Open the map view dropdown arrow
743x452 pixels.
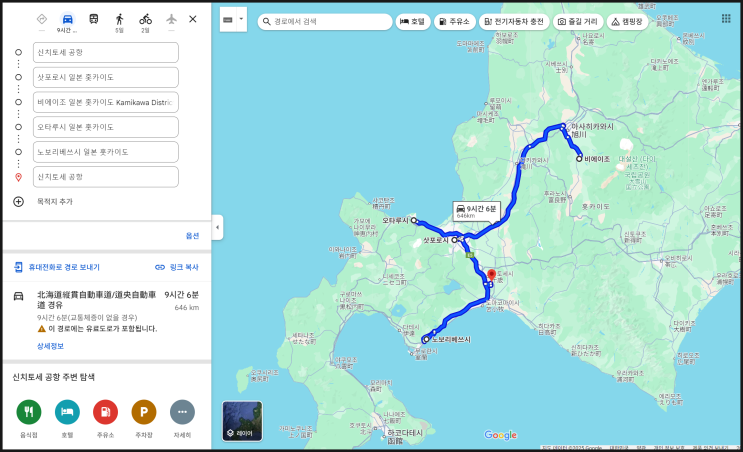click(x=241, y=19)
